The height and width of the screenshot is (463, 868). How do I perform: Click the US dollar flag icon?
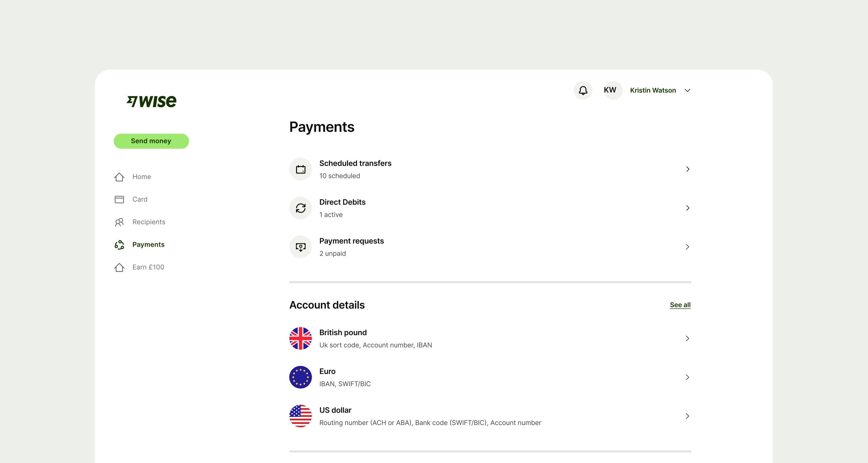[x=300, y=416]
